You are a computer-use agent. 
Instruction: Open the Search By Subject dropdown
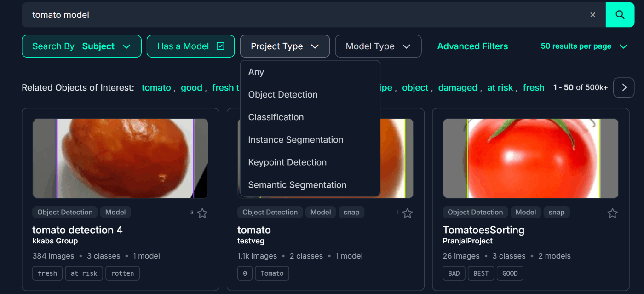point(81,46)
